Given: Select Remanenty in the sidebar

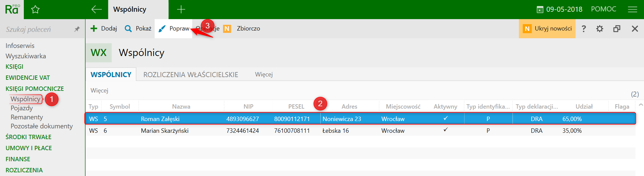Looking at the screenshot, I should click(27, 117).
